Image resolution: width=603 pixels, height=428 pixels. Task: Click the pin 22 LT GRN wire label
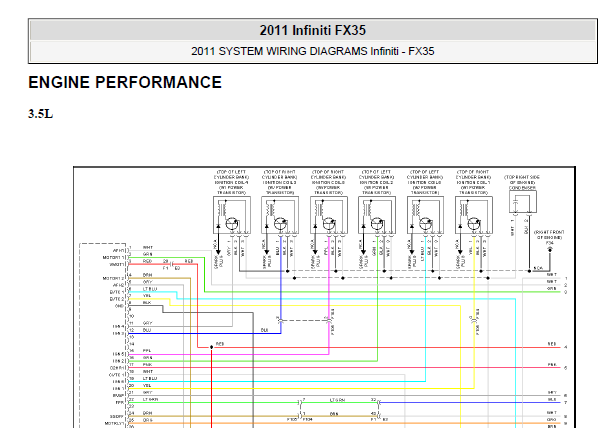coord(150,400)
